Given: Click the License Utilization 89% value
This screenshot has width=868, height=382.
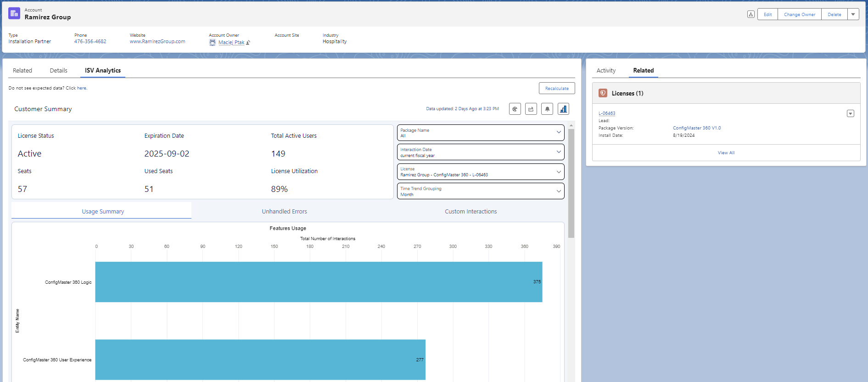Looking at the screenshot, I should [x=280, y=189].
